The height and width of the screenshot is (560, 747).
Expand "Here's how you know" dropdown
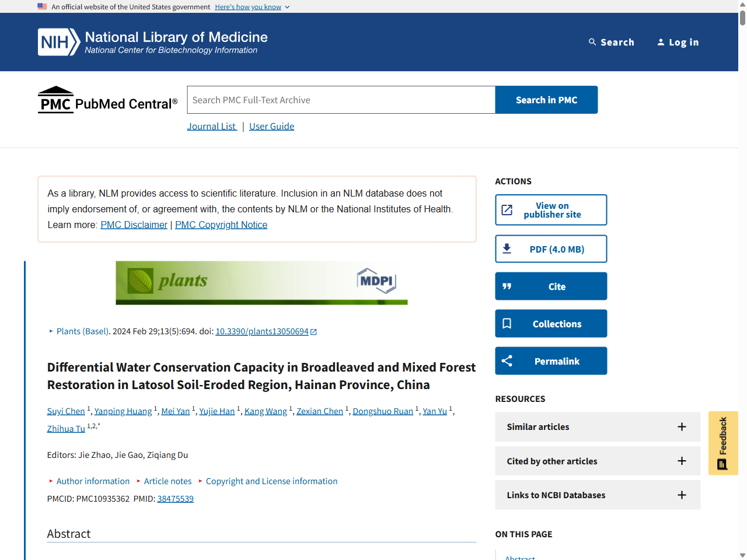252,7
